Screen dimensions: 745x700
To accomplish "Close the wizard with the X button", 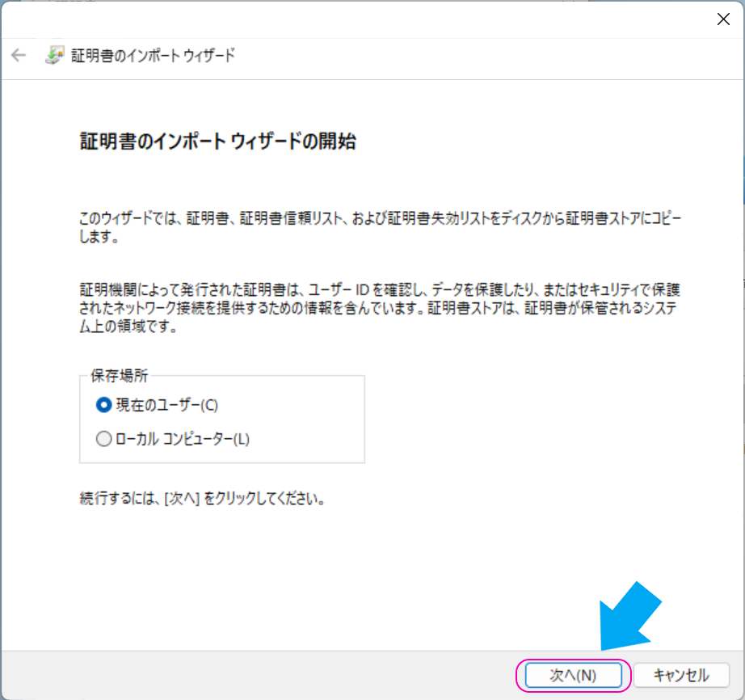I will point(723,19).
